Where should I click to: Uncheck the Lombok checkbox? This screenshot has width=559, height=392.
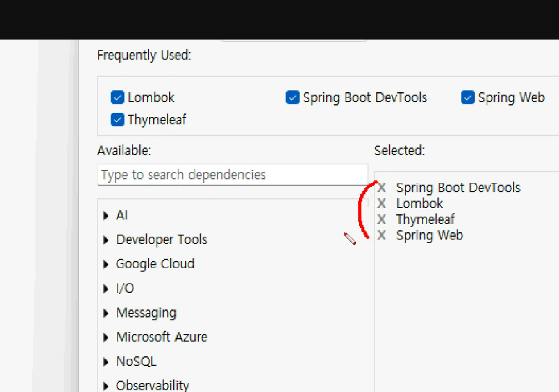point(118,97)
